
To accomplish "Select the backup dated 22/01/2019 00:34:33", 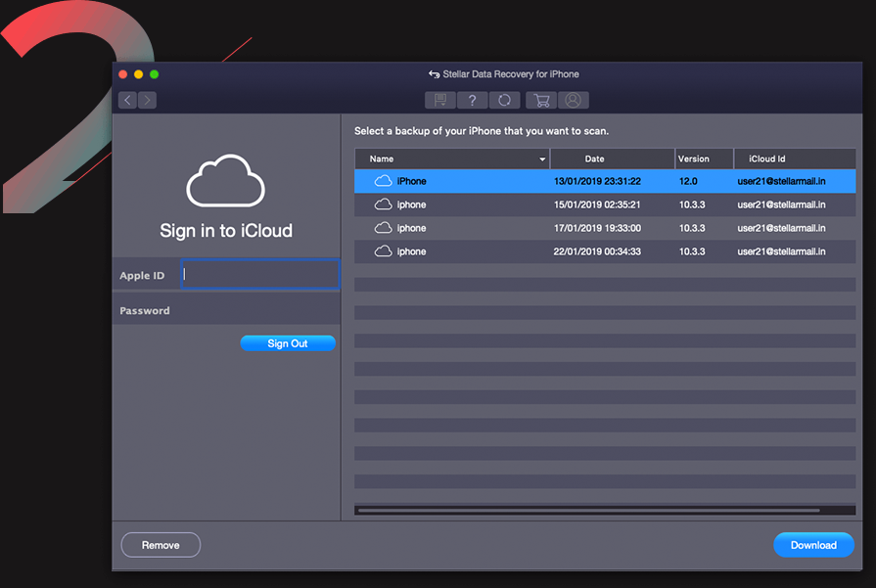I will pyautogui.click(x=597, y=251).
